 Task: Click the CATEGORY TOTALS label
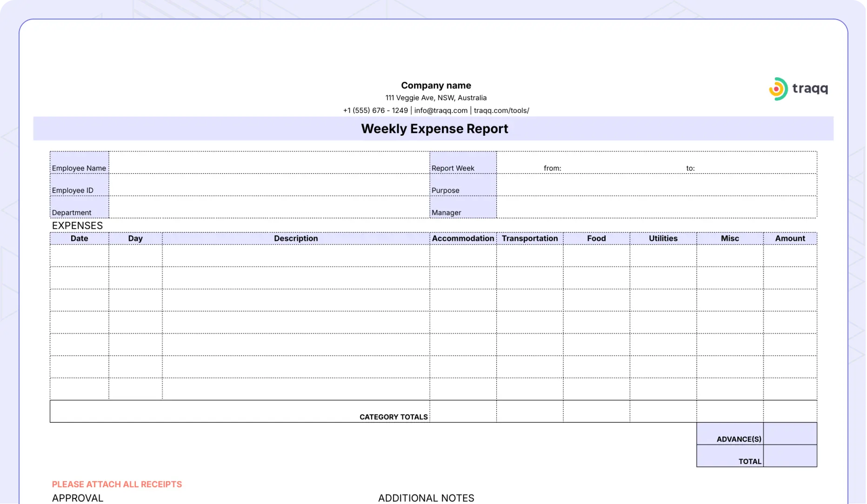(x=393, y=417)
